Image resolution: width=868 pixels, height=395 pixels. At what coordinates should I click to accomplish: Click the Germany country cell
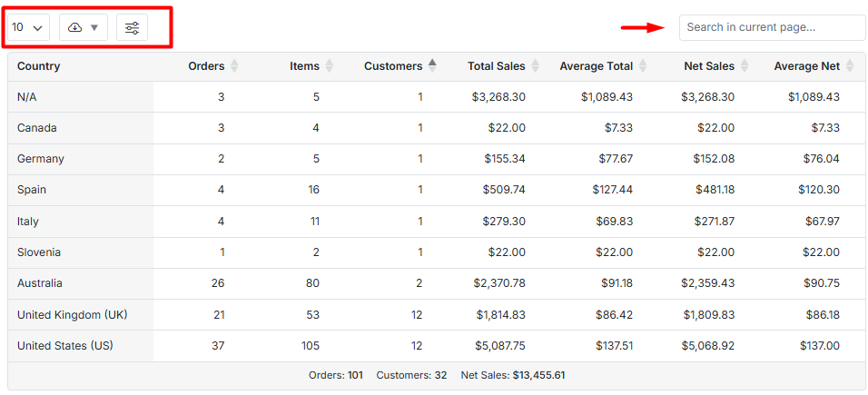(41, 159)
